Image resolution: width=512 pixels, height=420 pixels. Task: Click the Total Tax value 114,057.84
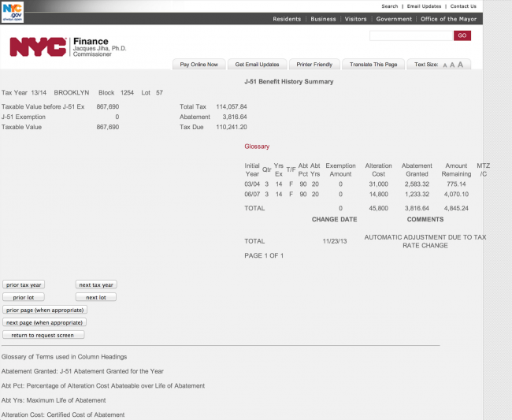pos(232,106)
